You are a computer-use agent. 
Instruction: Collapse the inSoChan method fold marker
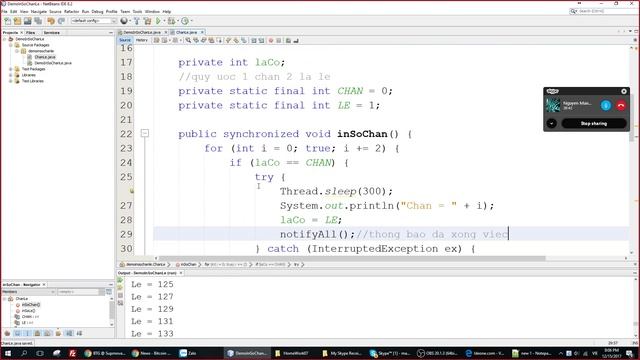coord(145,133)
